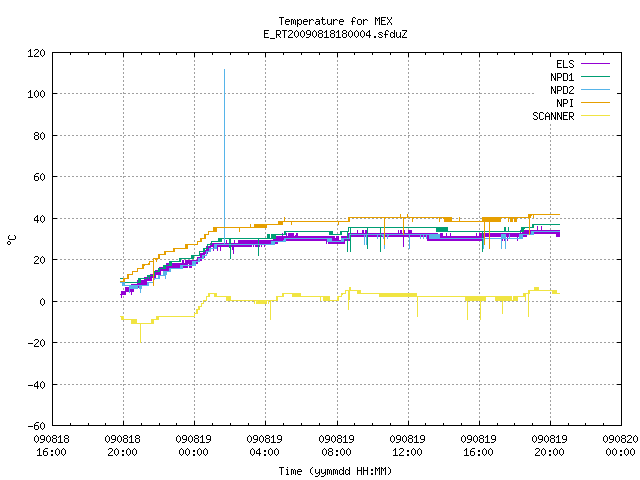Click the x-axis tick label 090820 00:00
The width and height of the screenshot is (640, 480).
click(620, 446)
